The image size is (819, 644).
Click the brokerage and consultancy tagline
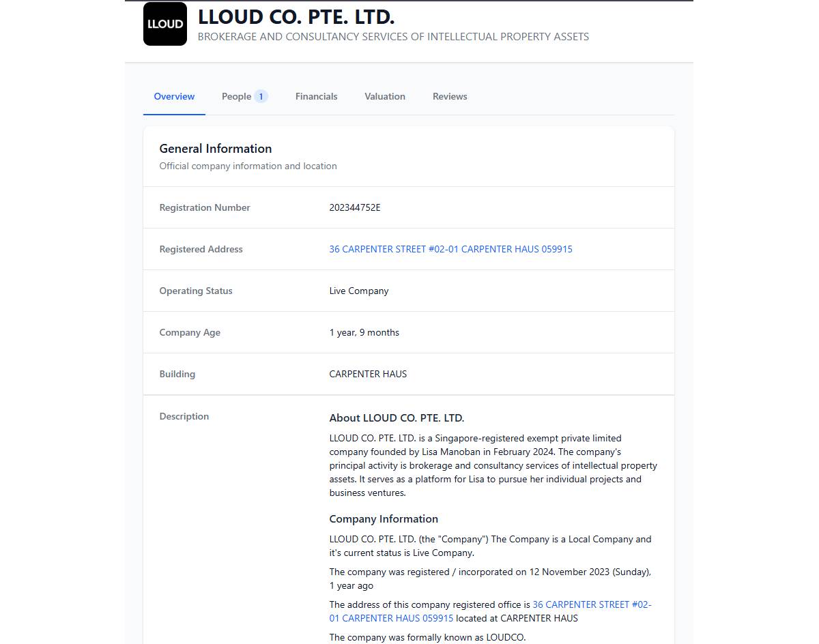(x=393, y=37)
